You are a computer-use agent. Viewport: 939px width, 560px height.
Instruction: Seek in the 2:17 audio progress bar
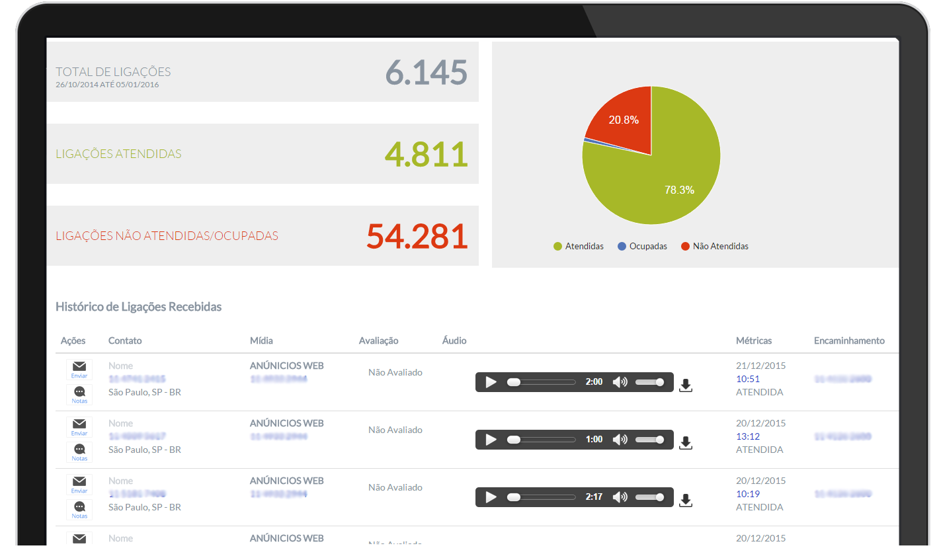point(542,497)
